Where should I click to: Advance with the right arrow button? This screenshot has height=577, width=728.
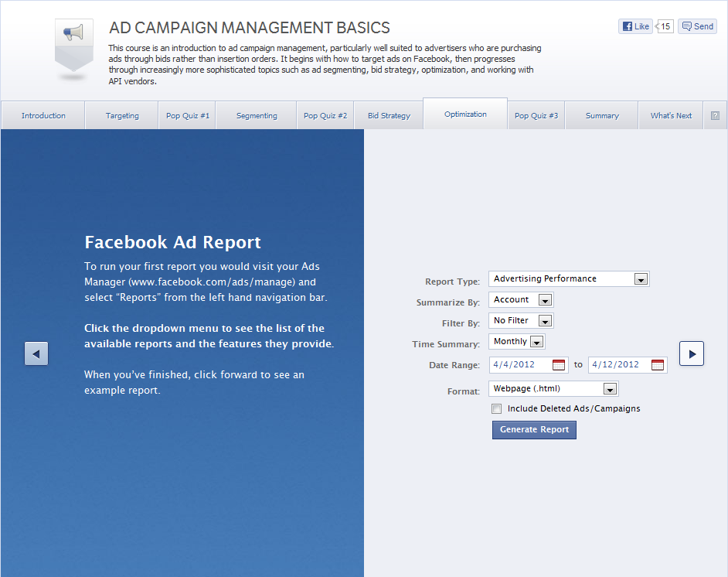coord(692,353)
